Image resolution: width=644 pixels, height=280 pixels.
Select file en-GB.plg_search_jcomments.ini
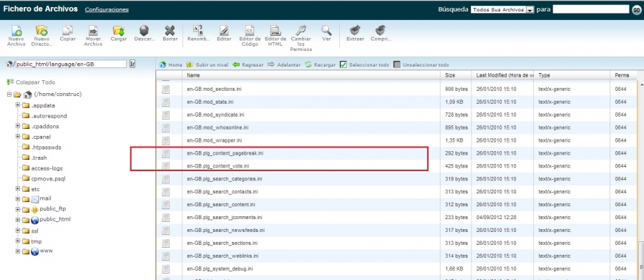click(224, 218)
